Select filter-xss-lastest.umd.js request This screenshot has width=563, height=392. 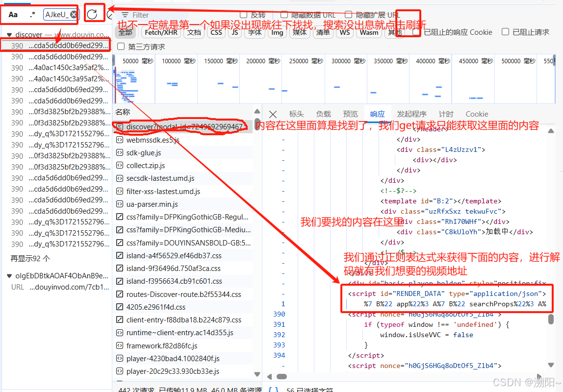point(183,192)
